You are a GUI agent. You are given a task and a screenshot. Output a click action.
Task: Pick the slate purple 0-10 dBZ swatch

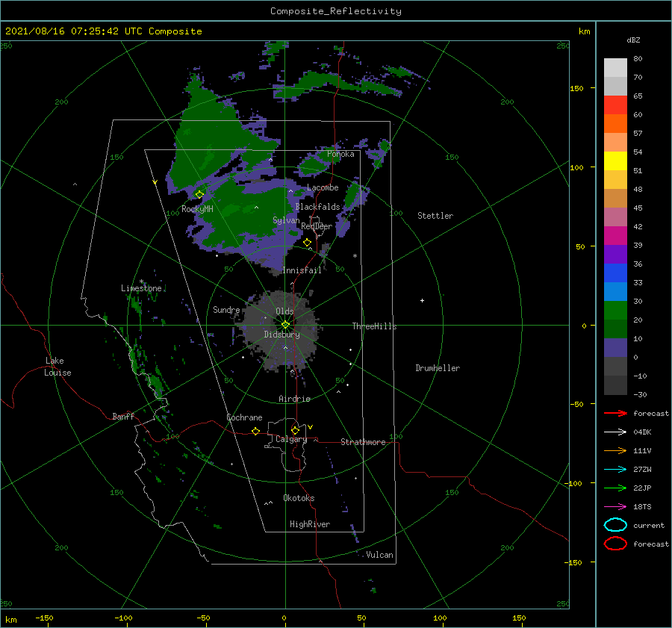tap(615, 348)
